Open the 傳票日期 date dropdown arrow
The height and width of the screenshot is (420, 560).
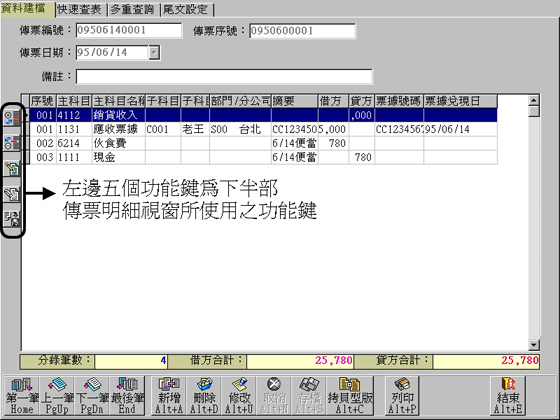[154, 52]
